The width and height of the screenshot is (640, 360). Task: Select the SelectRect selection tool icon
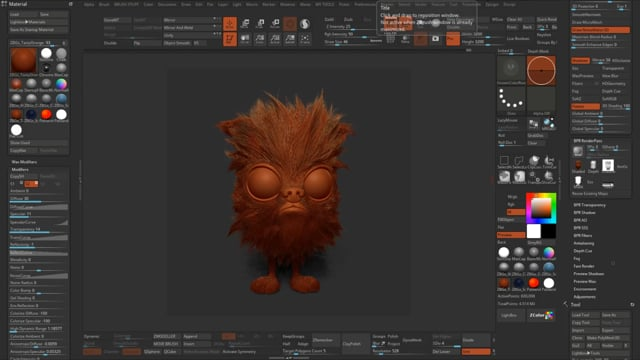click(504, 161)
